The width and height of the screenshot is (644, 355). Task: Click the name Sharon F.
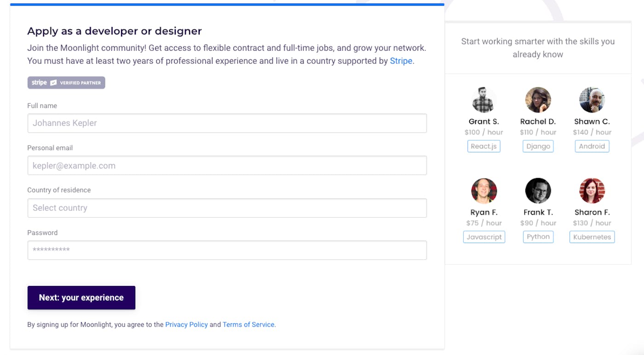click(x=592, y=212)
